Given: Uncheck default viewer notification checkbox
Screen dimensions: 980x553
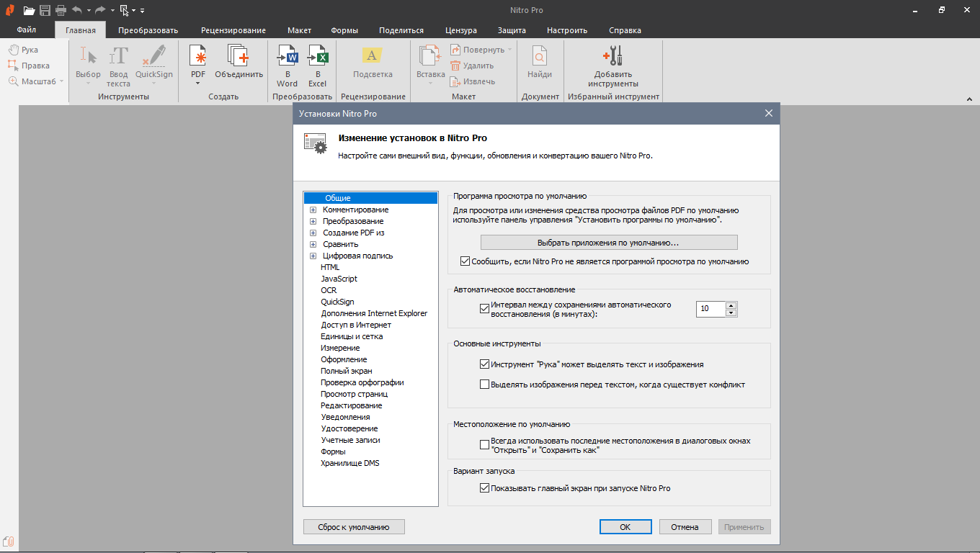Looking at the screenshot, I should click(465, 261).
